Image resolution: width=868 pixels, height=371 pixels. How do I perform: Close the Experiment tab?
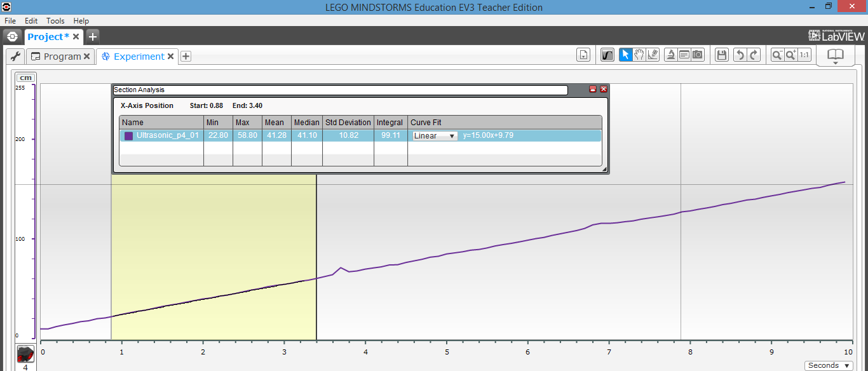[170, 57]
